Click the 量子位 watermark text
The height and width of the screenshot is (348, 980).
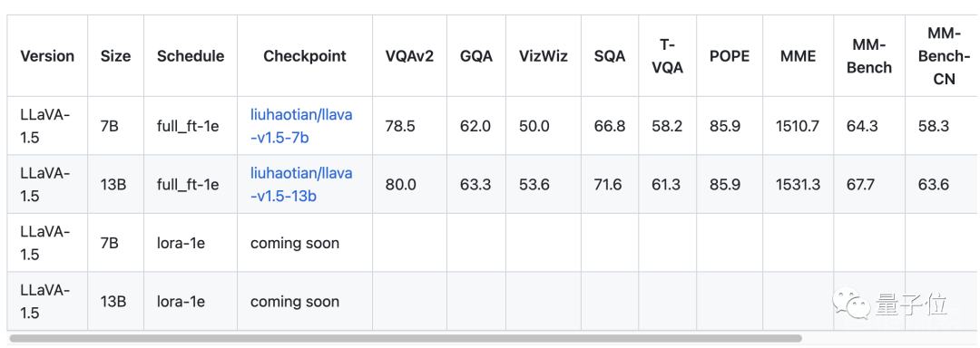pyautogui.click(x=913, y=304)
